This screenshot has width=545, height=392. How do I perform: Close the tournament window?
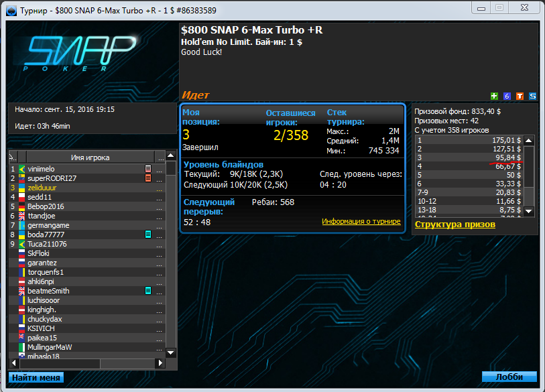[524, 7]
